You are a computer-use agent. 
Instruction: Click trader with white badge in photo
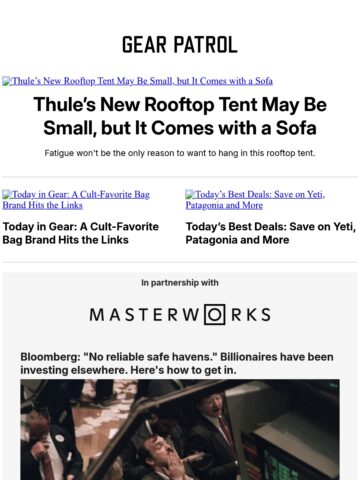click(50, 447)
